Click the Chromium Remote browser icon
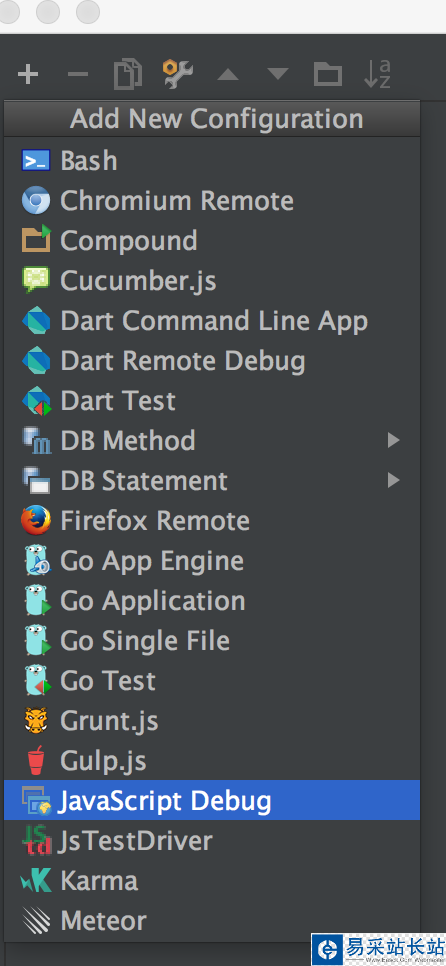Viewport: 446px width, 966px height. click(x=36, y=201)
